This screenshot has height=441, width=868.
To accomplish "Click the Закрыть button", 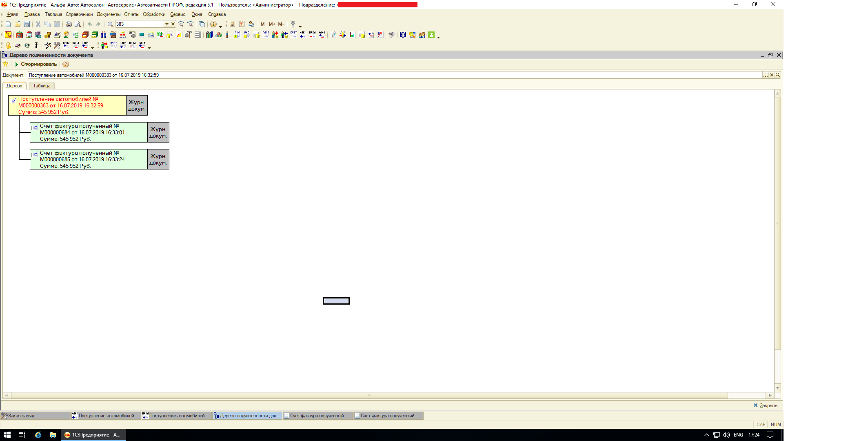I will click(x=765, y=405).
